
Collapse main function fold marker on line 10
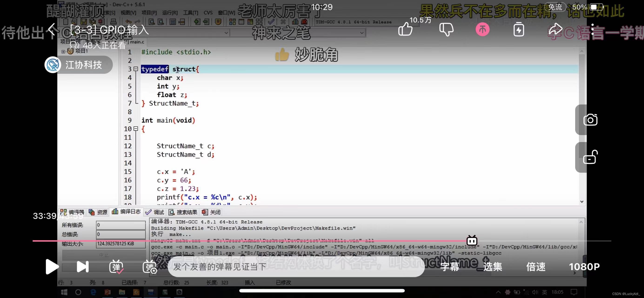click(x=136, y=129)
